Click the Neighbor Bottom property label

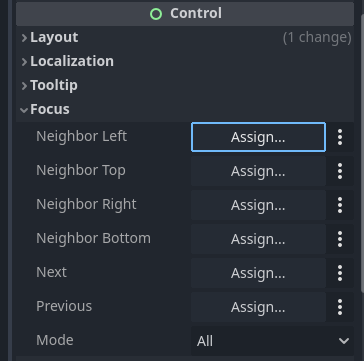pyautogui.click(x=93, y=238)
